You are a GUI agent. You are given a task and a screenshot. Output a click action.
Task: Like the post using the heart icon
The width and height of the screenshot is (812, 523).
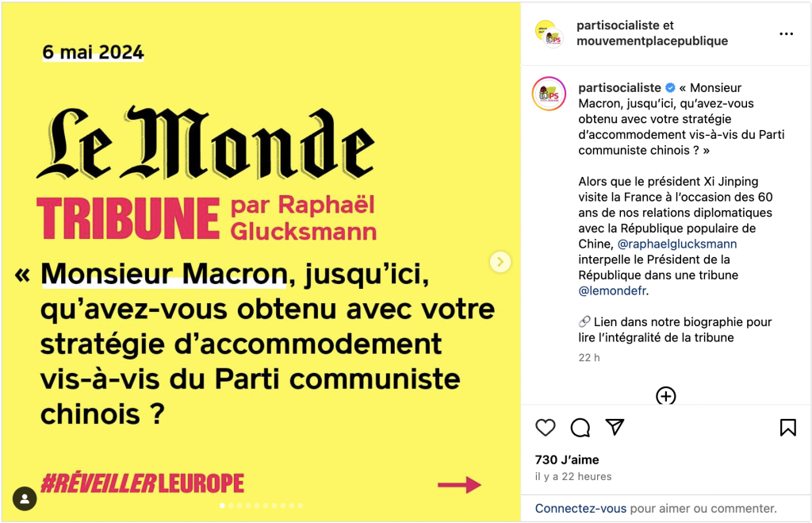[546, 428]
